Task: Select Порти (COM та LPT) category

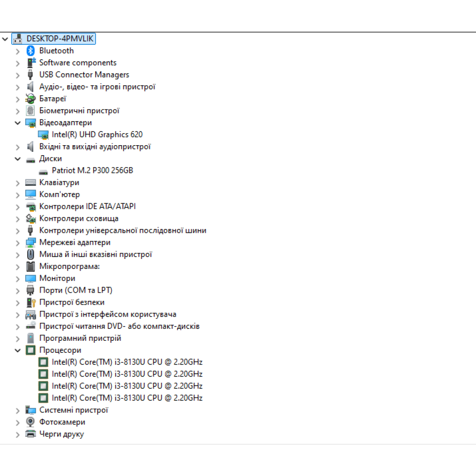Action: [76, 290]
